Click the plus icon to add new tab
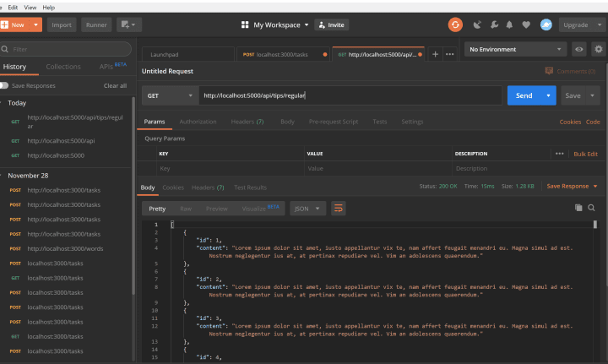This screenshot has height=364, width=608. click(x=436, y=54)
